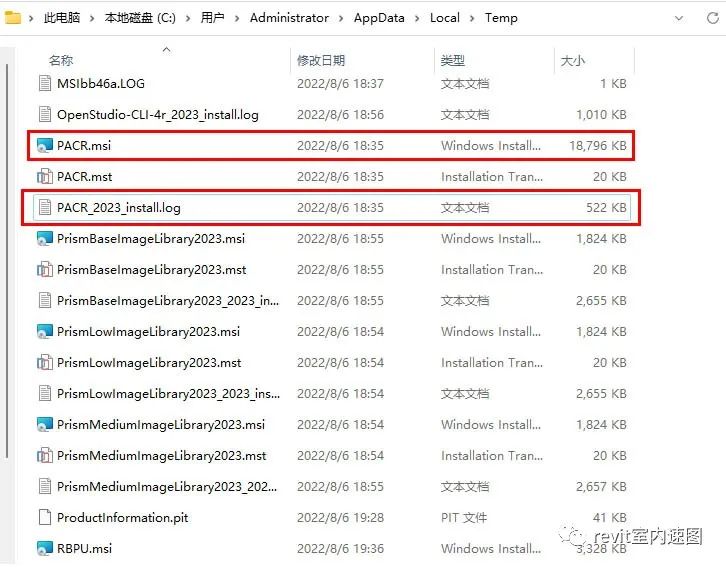Screen dimensions: 726x568
Task: Click the 2,657 KB size value
Action: (x=601, y=487)
